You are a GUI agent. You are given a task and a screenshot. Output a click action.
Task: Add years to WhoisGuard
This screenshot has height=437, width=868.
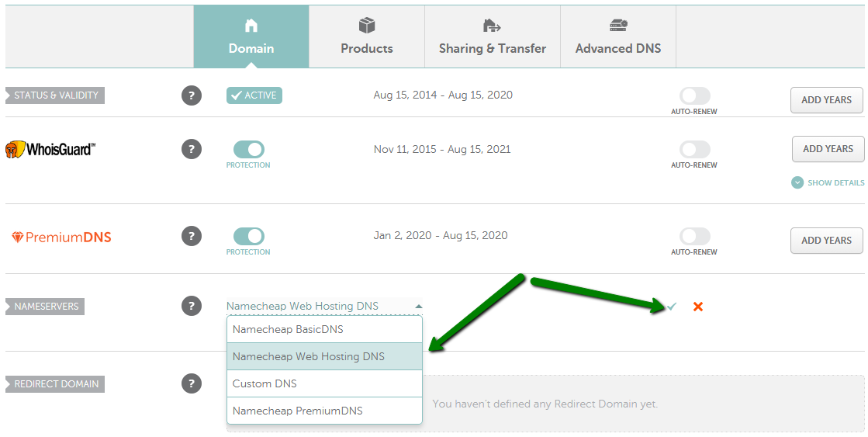pyautogui.click(x=828, y=149)
